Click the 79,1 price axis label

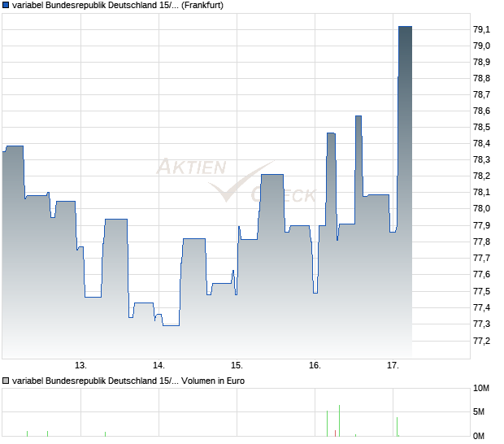point(481,29)
